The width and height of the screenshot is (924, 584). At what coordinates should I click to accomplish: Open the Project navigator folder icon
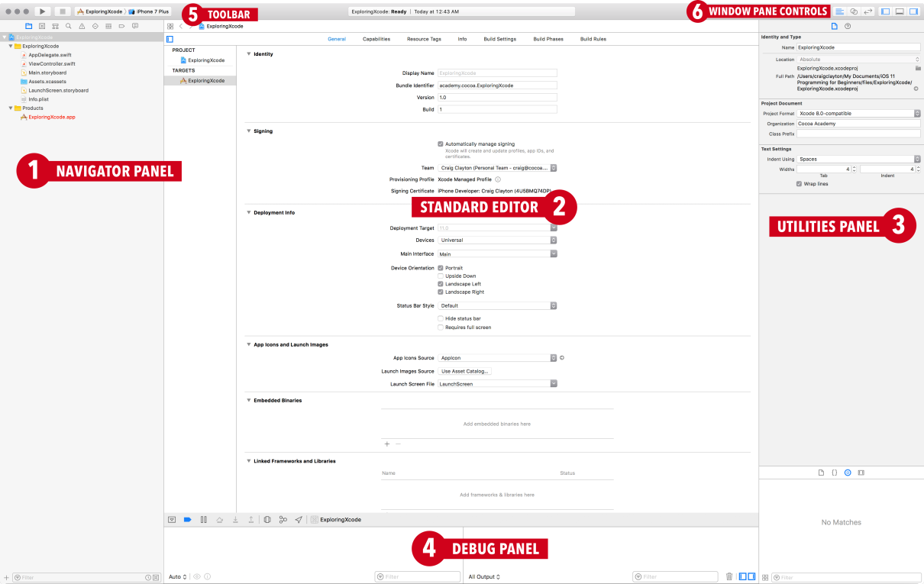pos(29,26)
